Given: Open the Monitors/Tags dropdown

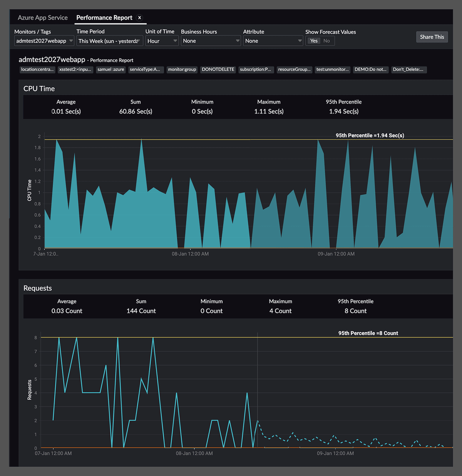Looking at the screenshot, I should (x=44, y=40).
